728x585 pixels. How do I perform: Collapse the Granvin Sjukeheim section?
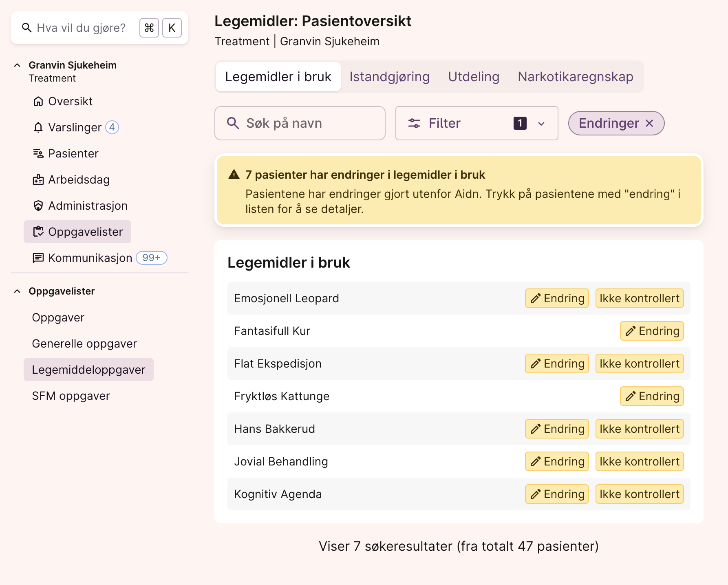17,65
